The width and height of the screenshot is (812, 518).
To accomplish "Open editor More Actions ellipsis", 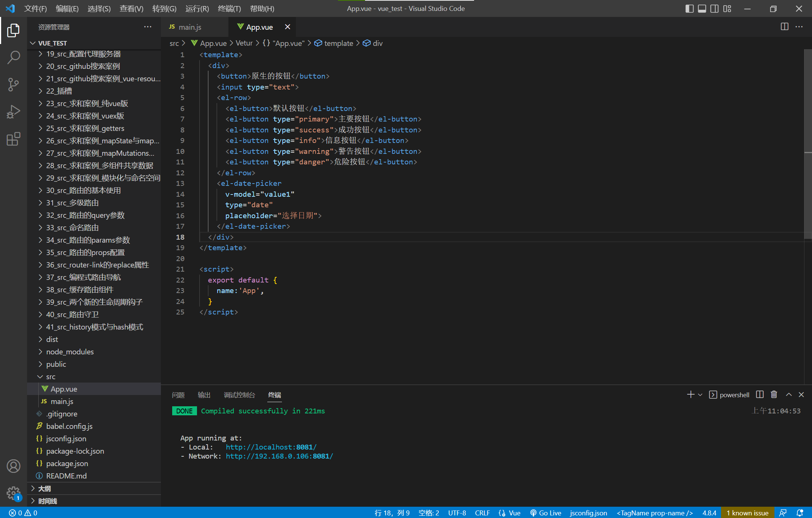I will (x=799, y=27).
